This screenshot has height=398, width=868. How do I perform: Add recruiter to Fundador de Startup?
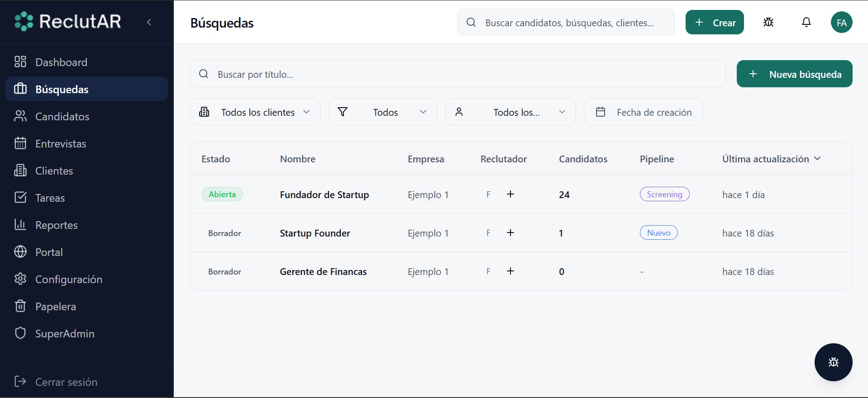click(510, 194)
